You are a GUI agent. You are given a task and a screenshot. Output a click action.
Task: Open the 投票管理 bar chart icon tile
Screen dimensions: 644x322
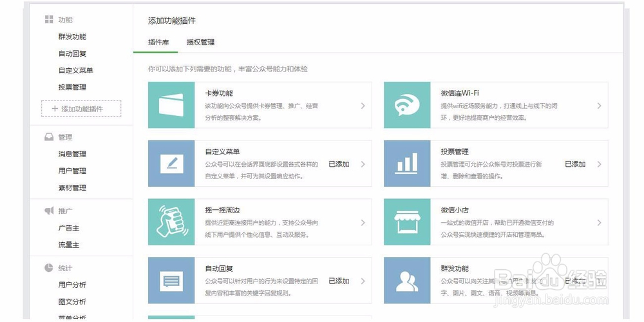point(407,164)
